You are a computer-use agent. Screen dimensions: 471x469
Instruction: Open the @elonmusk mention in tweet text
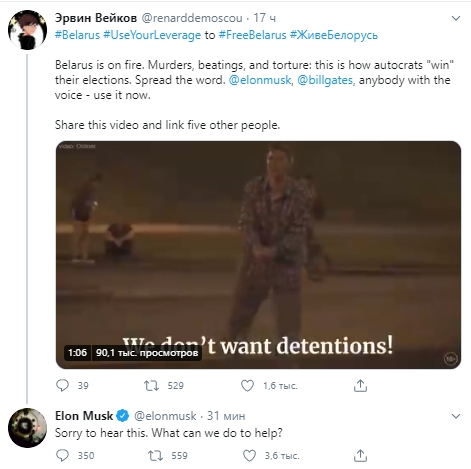point(260,80)
